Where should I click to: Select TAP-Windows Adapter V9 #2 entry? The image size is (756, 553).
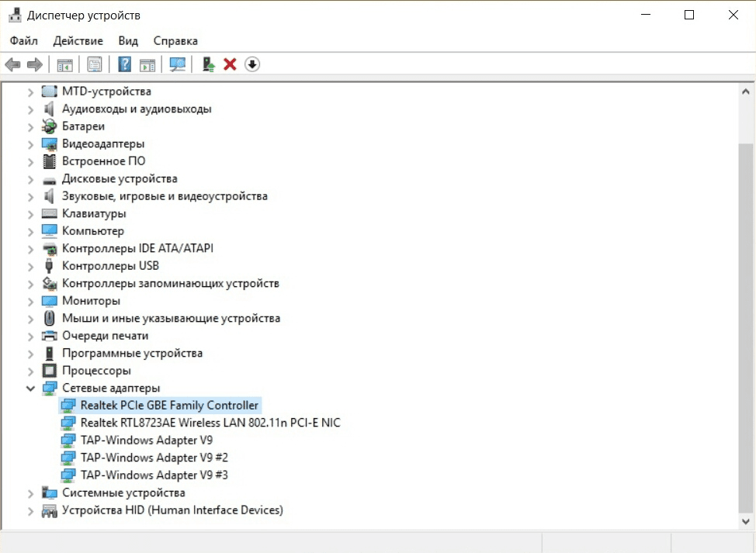pos(154,458)
